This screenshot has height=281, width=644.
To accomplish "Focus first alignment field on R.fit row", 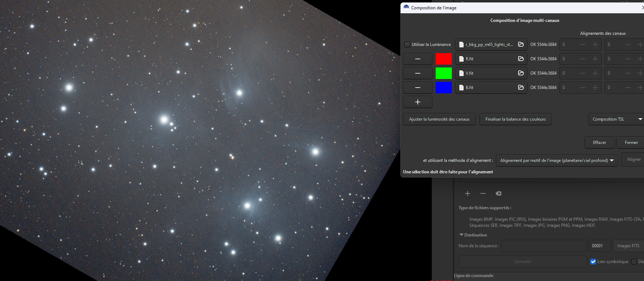I will pyautogui.click(x=568, y=59).
